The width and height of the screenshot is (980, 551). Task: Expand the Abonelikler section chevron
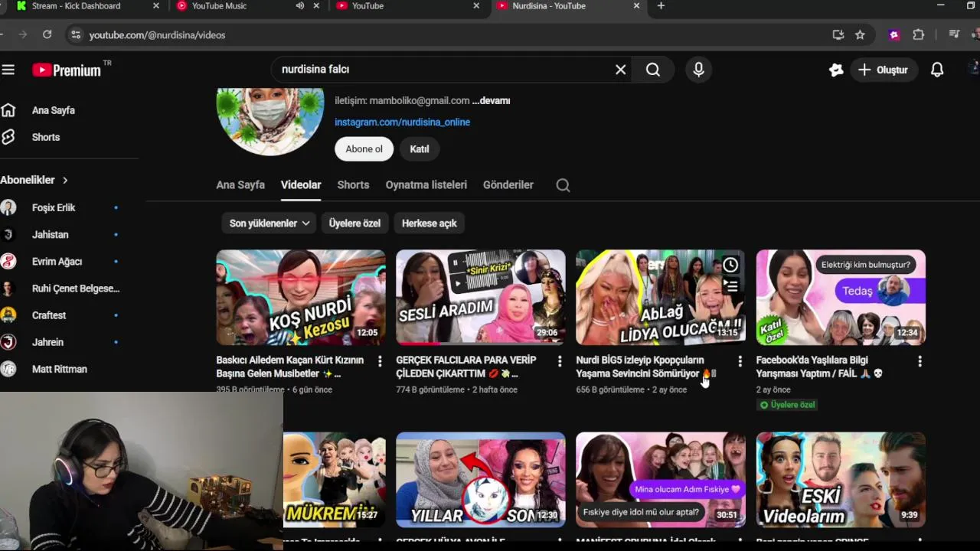click(x=65, y=181)
